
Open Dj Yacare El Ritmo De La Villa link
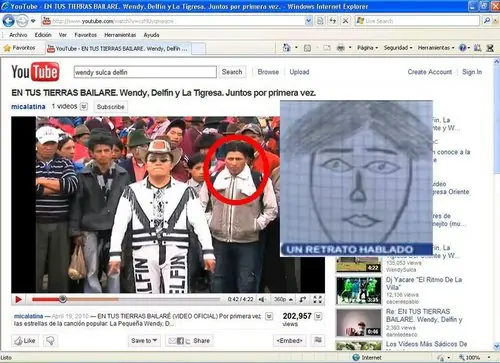[x=424, y=283]
